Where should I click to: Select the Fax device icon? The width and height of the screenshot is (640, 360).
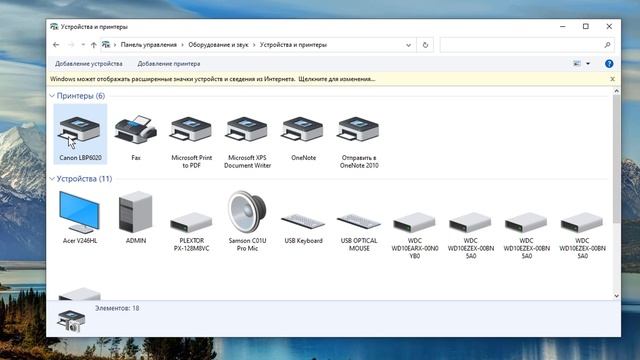coord(136,129)
